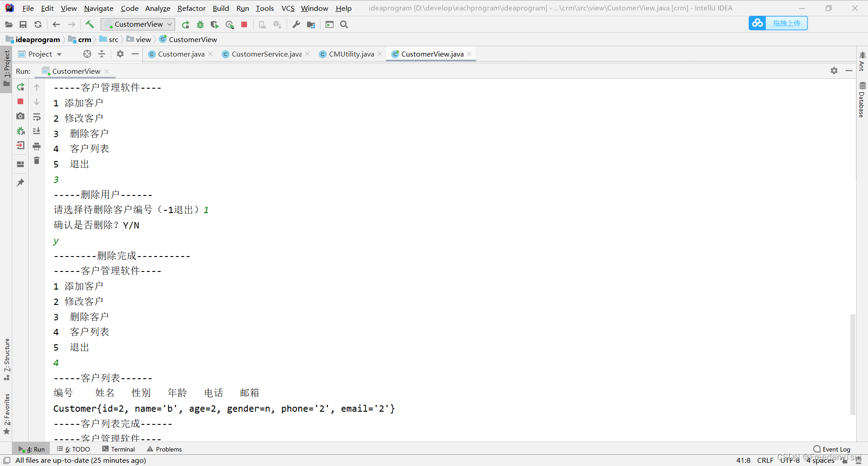868x466 pixels.
Task: Click the view breadcrumb folder
Action: [x=139, y=39]
